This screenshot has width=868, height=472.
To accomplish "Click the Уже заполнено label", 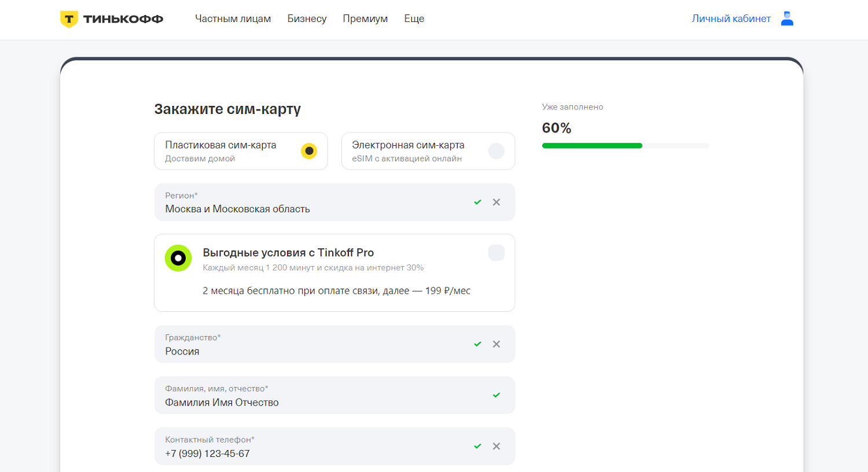I will click(572, 107).
